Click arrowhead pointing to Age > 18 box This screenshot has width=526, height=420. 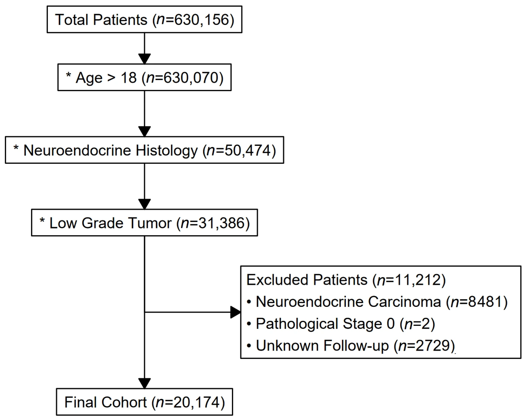coord(144,59)
